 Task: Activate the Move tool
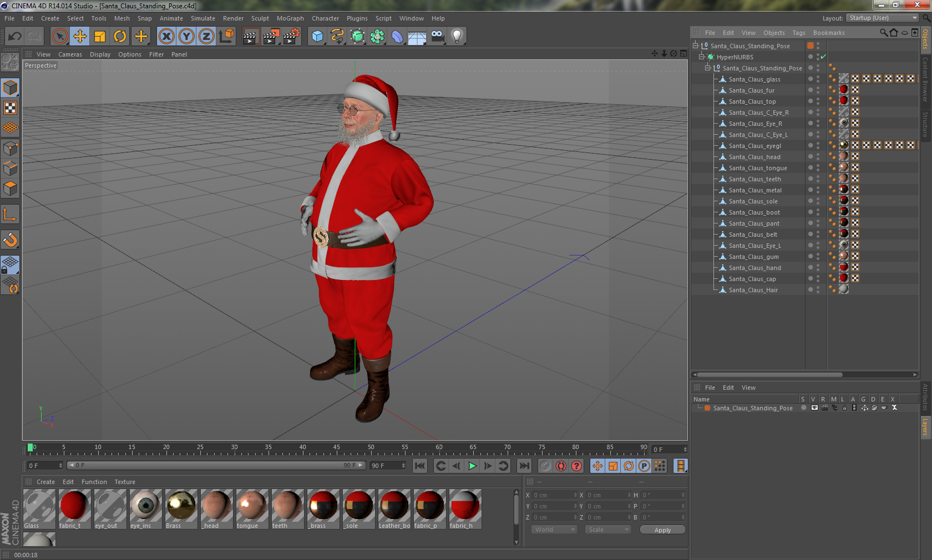tap(80, 37)
